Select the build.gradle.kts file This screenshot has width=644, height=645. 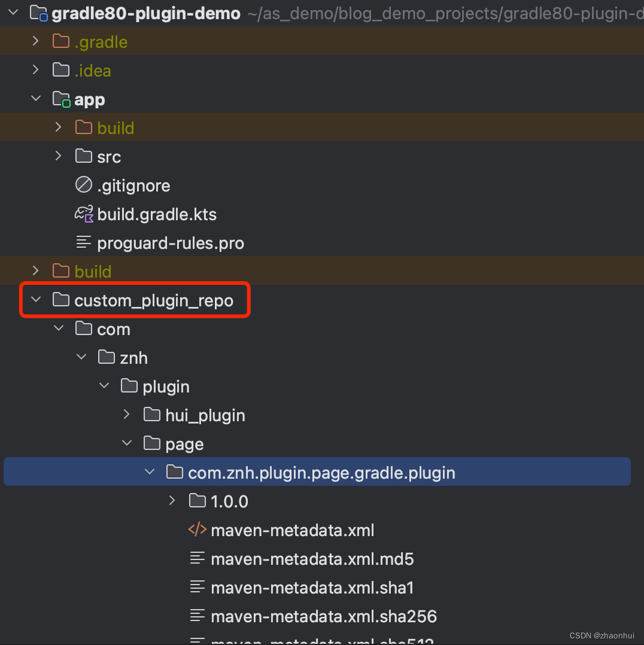click(157, 214)
